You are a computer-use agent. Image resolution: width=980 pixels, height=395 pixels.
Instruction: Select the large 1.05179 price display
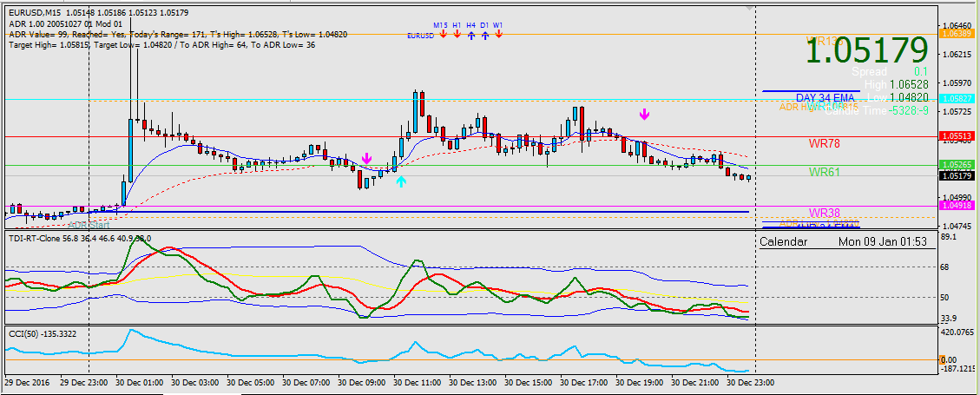click(866, 50)
